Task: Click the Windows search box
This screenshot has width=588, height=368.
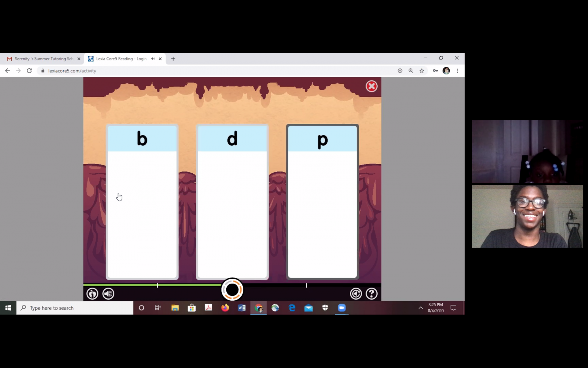Action: (75, 308)
